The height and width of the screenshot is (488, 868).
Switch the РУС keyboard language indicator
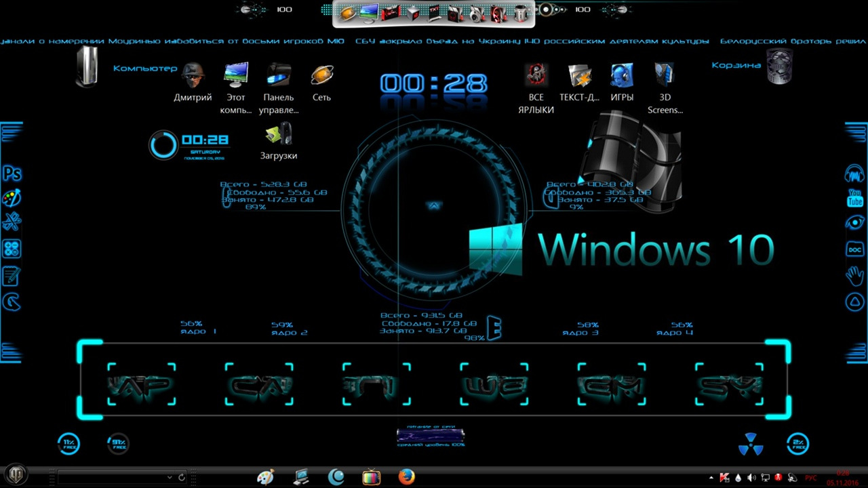tap(810, 478)
